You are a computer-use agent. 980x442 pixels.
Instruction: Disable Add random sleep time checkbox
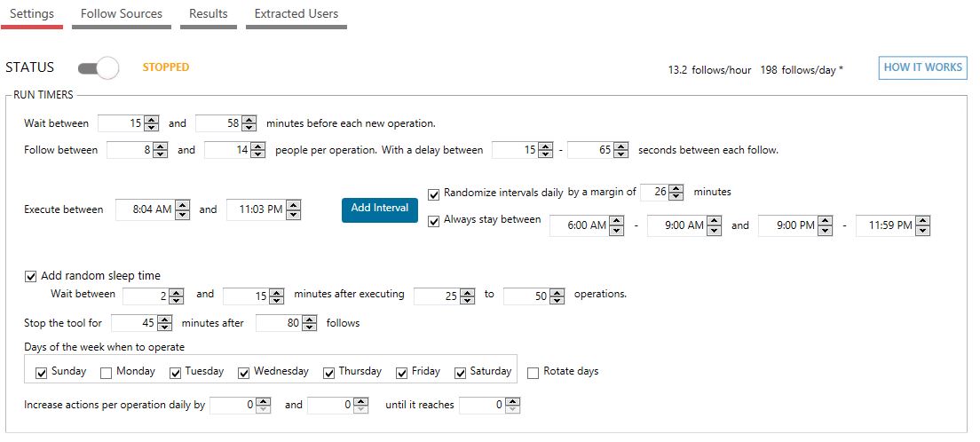30,276
